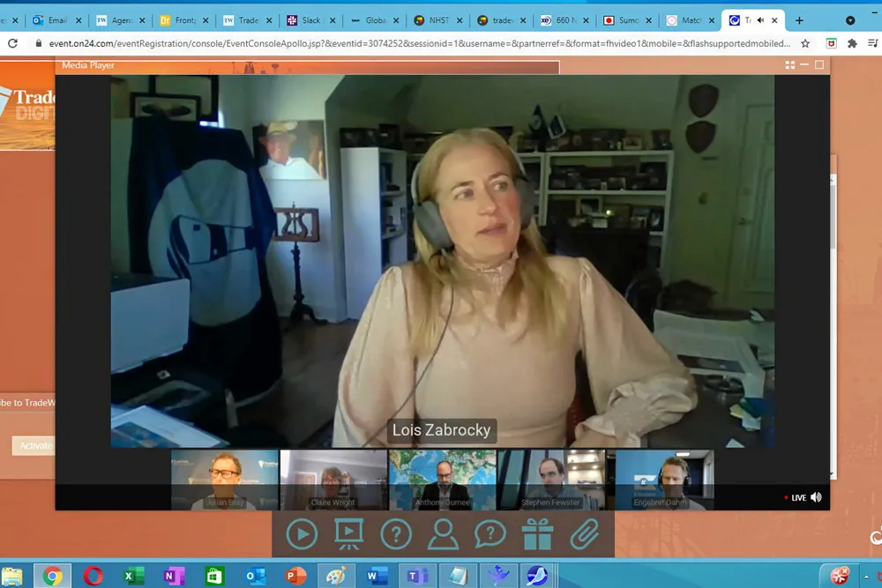Open the Q&A speech bubble widget

click(x=490, y=533)
